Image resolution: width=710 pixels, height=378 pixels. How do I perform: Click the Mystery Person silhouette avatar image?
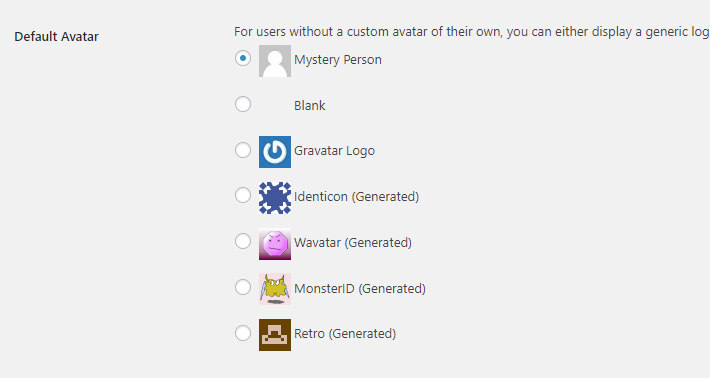[x=275, y=61]
